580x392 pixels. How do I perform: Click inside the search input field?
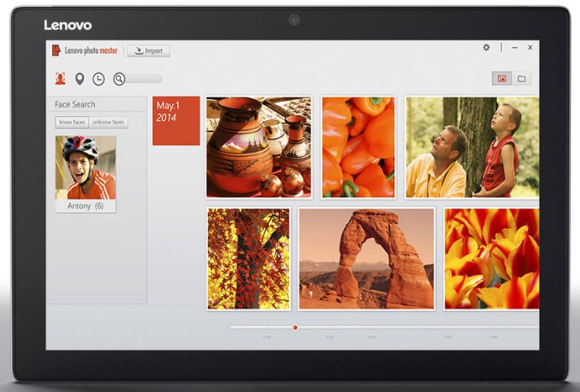[x=145, y=79]
